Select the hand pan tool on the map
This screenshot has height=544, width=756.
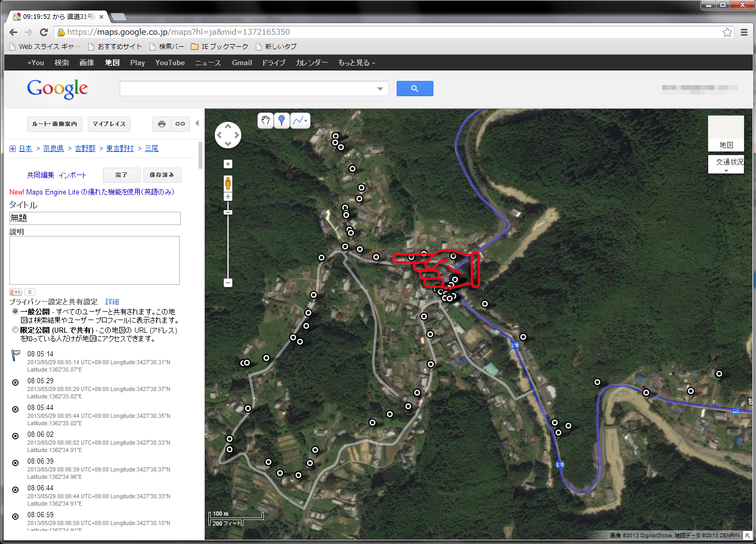[265, 120]
